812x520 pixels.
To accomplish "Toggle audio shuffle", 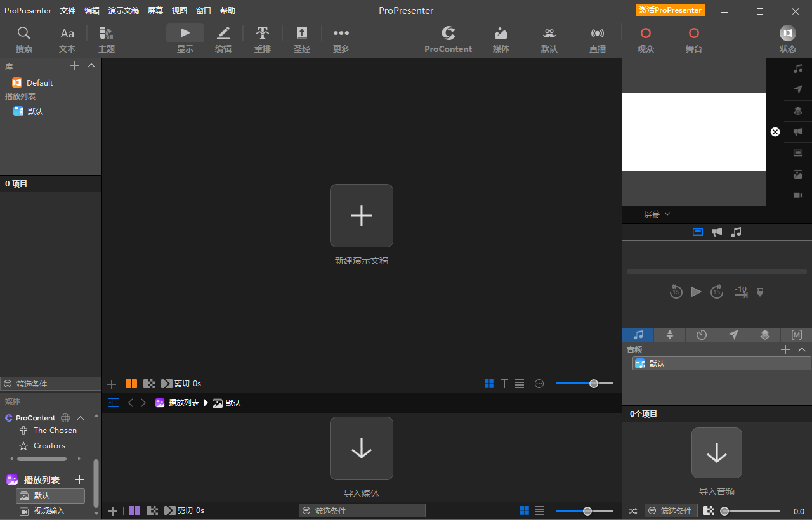I will [632, 510].
